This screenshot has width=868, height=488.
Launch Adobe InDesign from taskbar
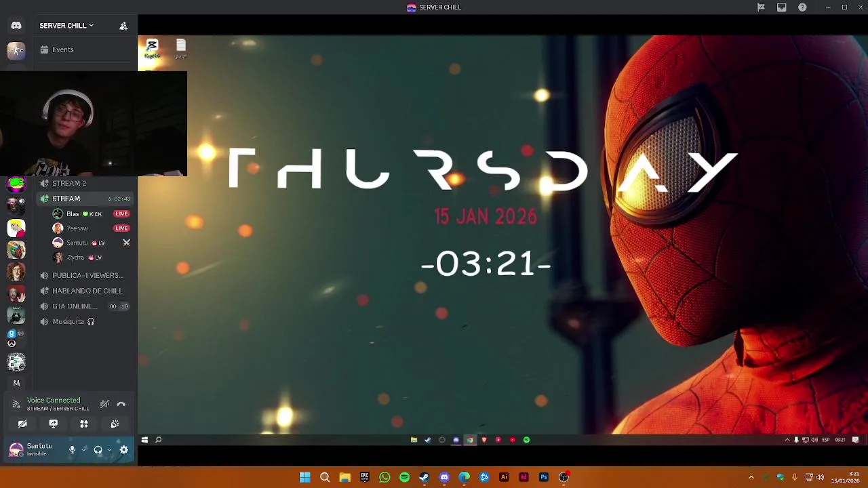click(524, 478)
